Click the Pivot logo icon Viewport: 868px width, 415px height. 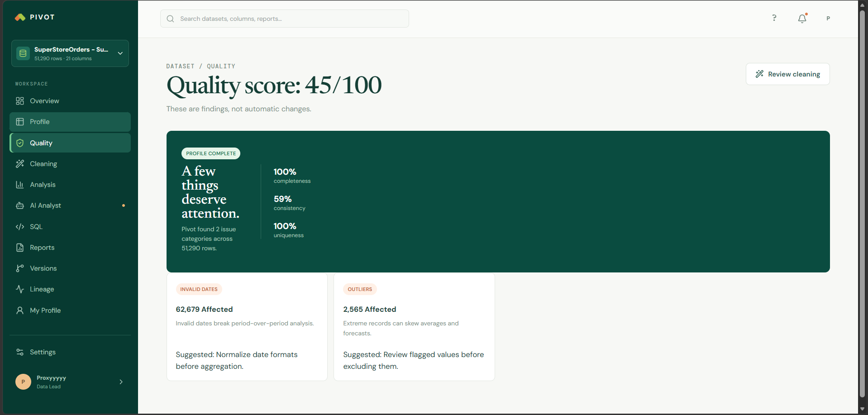[x=20, y=17]
